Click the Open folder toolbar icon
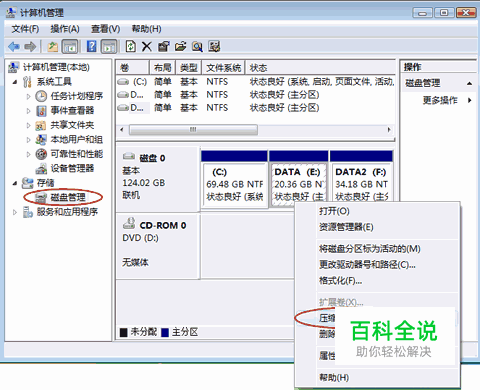Screen dimensions: 480x390 (180, 46)
